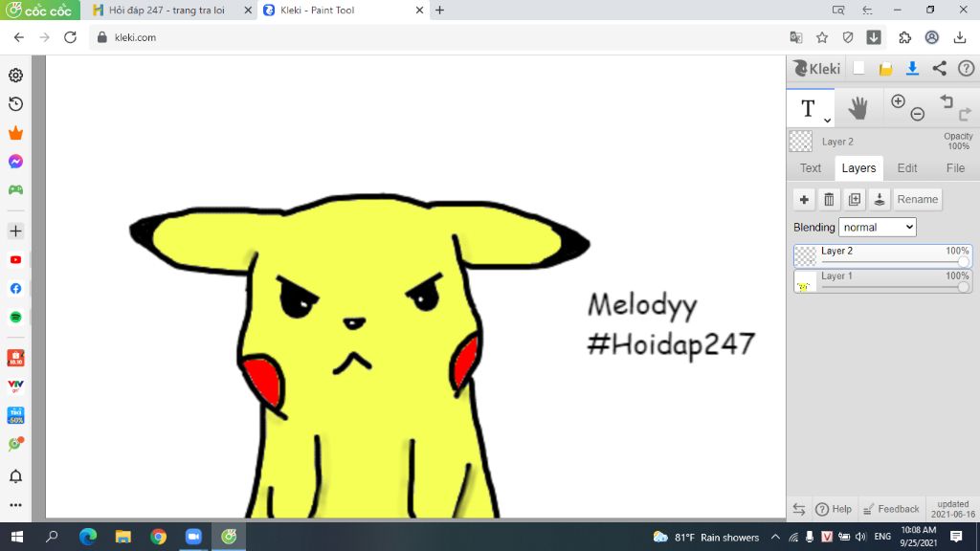Open the Feedback link
Viewport: 980px width, 551px height.
[x=891, y=509]
